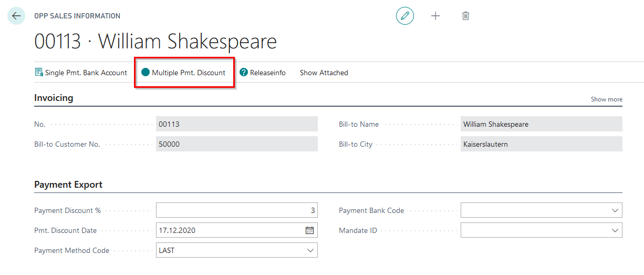Screen dimensions: 644x275
Task: Expand the Payment Bank Code dropdown
Action: tap(615, 210)
